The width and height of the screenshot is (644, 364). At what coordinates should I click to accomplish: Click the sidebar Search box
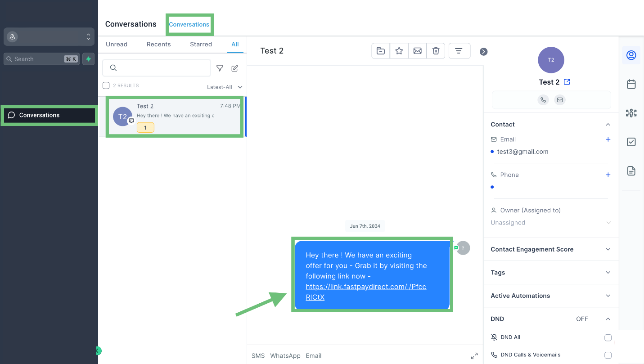(x=42, y=59)
